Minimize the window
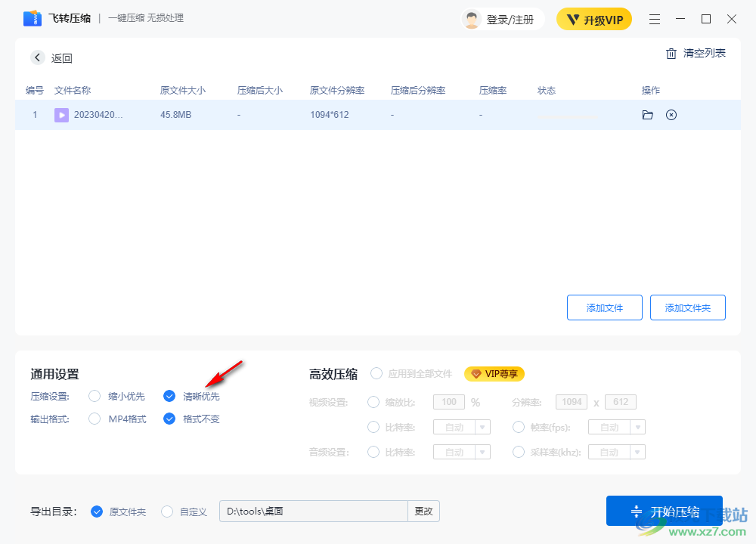756x544 pixels. (x=680, y=19)
